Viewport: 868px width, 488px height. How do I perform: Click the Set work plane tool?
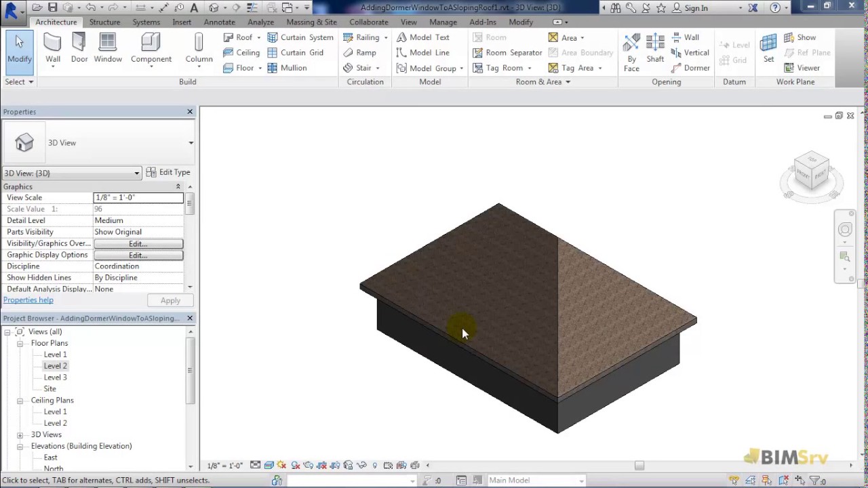pyautogui.click(x=768, y=49)
